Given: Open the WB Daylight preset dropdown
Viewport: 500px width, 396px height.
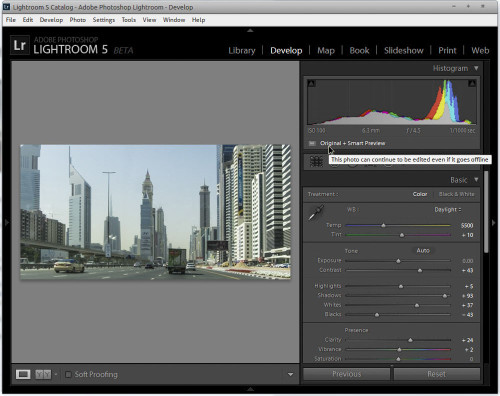Looking at the screenshot, I should coord(448,210).
